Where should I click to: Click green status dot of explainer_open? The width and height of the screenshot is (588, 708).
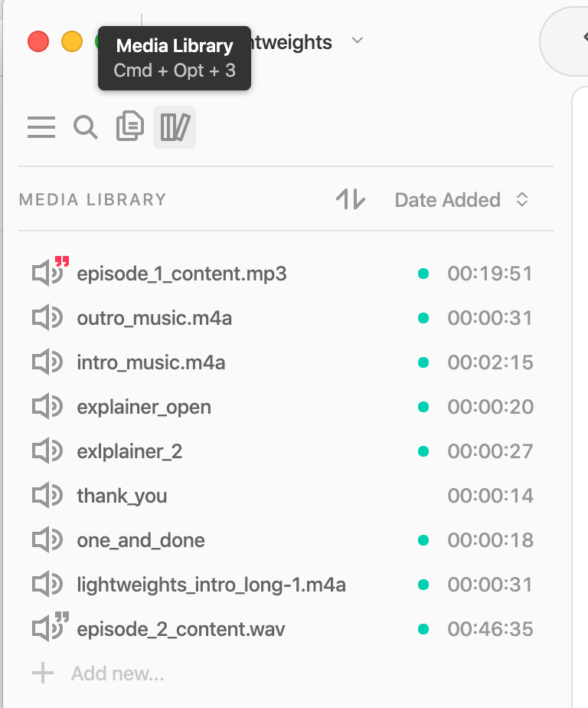tap(423, 407)
